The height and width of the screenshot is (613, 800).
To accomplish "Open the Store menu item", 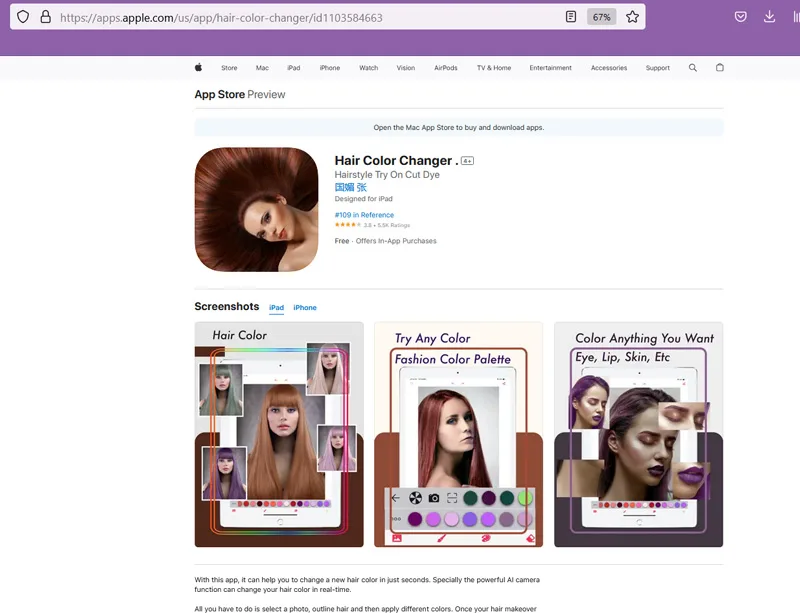I will coord(229,68).
